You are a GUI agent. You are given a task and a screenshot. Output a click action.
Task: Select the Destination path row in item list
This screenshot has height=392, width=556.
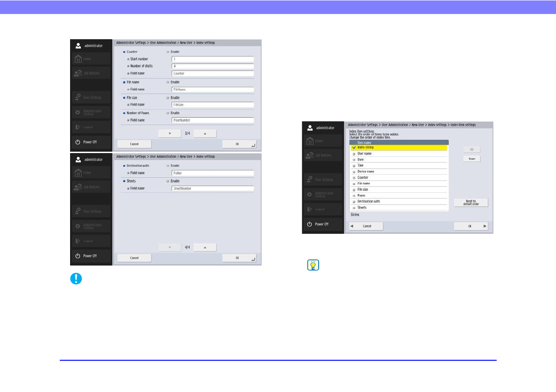coord(399,202)
